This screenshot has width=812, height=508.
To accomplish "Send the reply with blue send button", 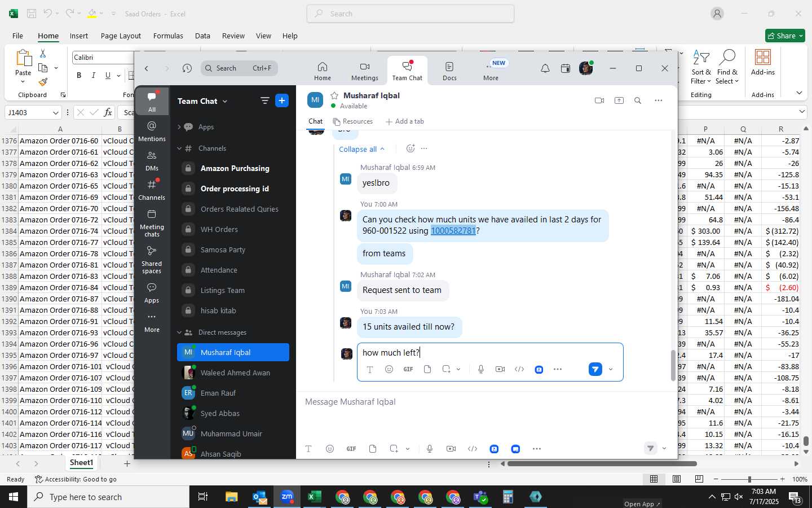I will click(595, 369).
